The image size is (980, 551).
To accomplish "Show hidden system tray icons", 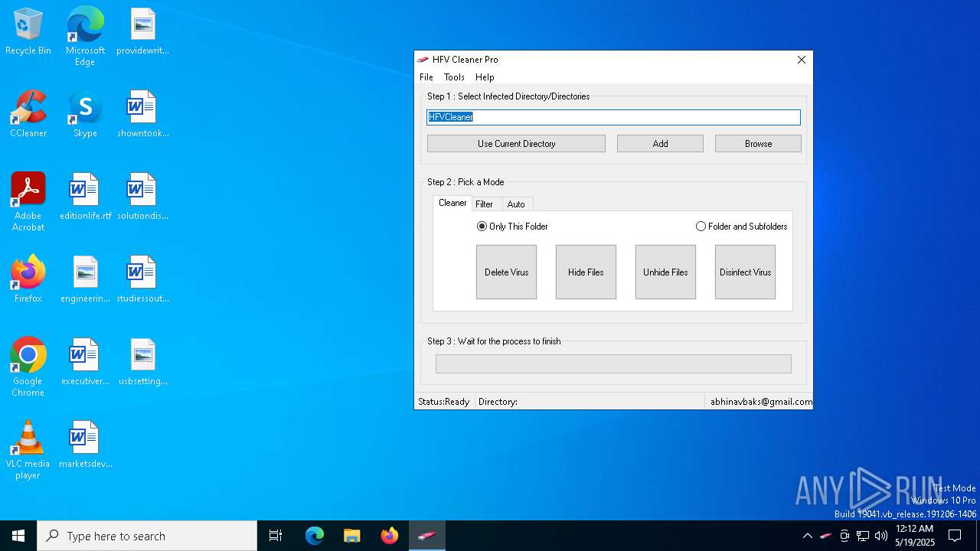I will [x=807, y=536].
